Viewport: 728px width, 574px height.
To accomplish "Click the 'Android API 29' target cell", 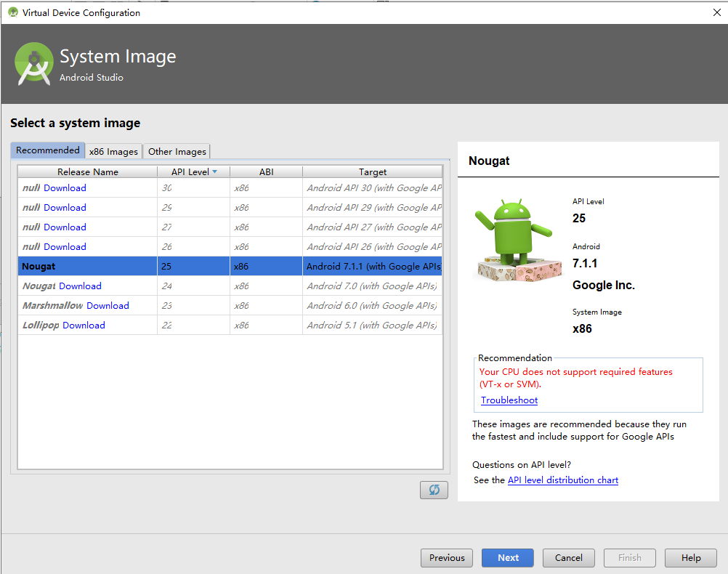I will pos(373,208).
